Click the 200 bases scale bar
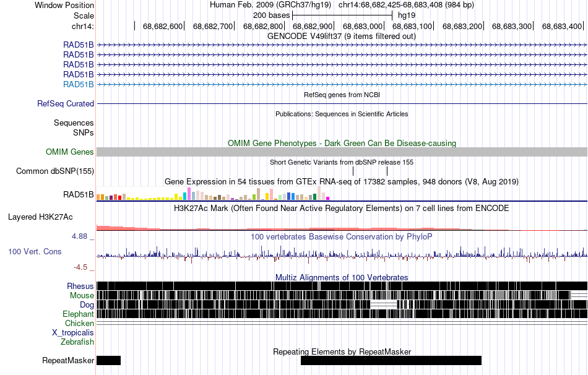 click(x=342, y=15)
